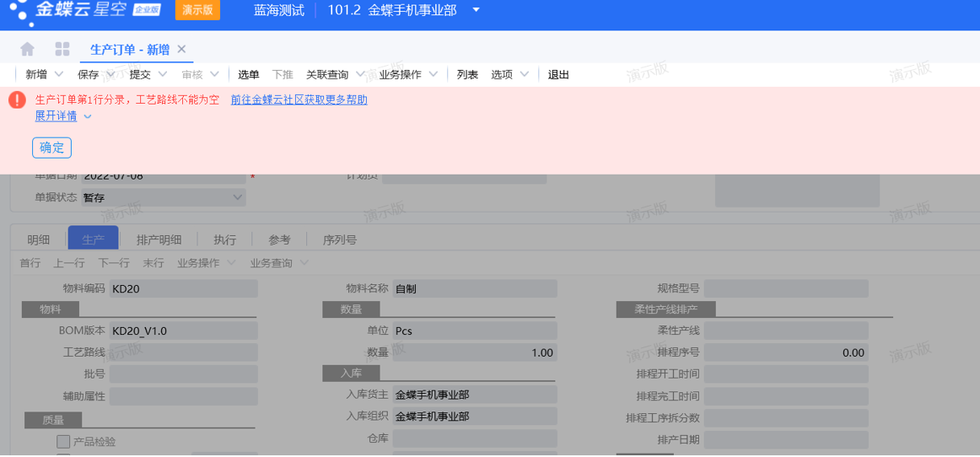
Task: Click the BOM版本 field KD20_V1.0
Action: click(184, 331)
